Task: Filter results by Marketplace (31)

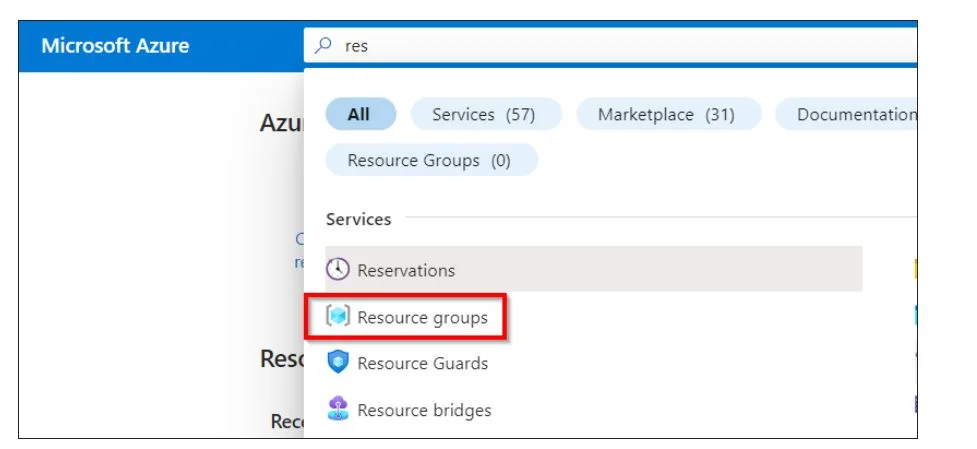Action: pos(669,115)
